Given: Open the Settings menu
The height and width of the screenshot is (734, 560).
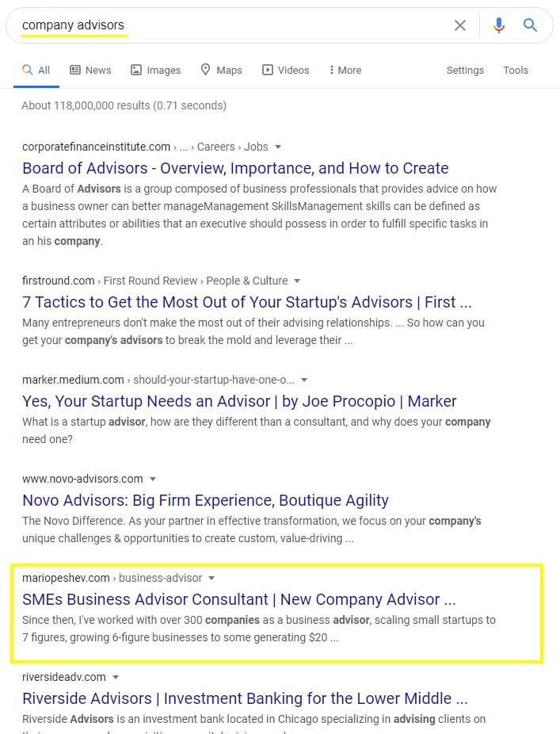Looking at the screenshot, I should click(465, 70).
